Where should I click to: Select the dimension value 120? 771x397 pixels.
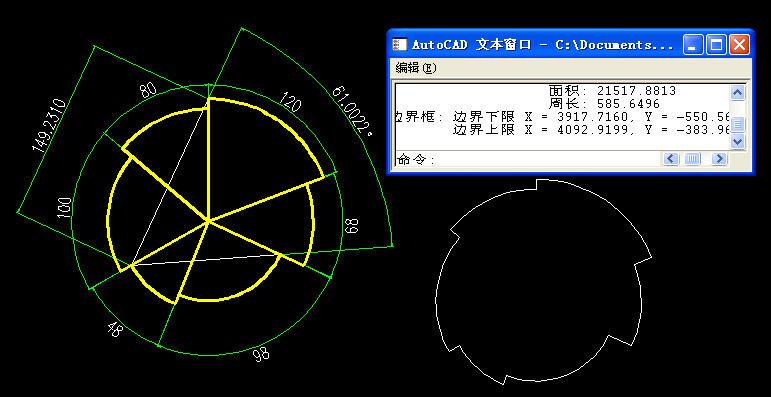click(x=290, y=102)
